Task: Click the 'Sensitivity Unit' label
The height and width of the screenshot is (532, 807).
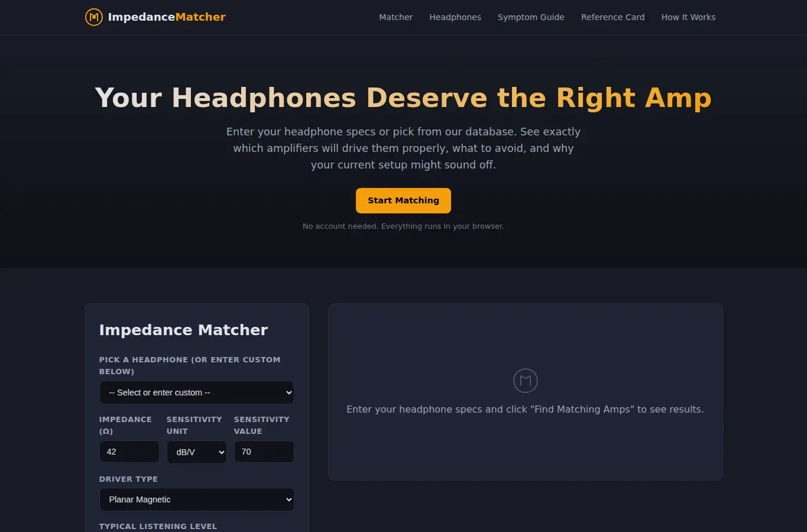Action: [194, 425]
